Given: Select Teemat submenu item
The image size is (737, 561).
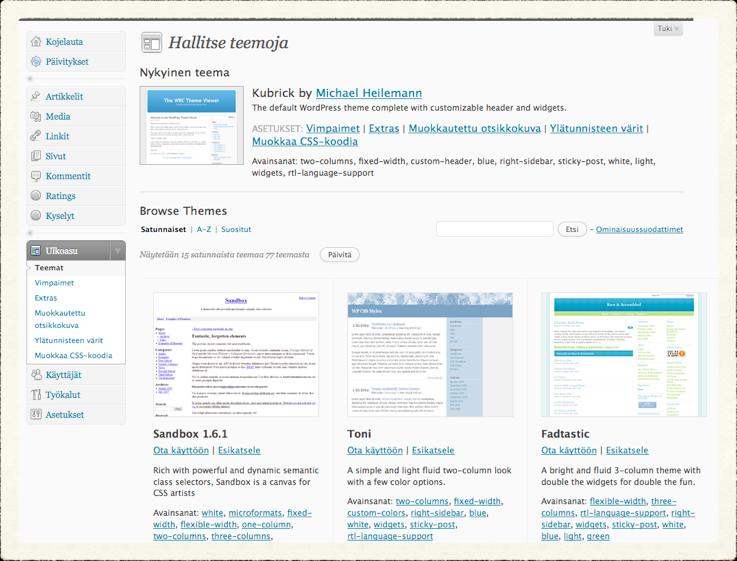Looking at the screenshot, I should (x=49, y=267).
